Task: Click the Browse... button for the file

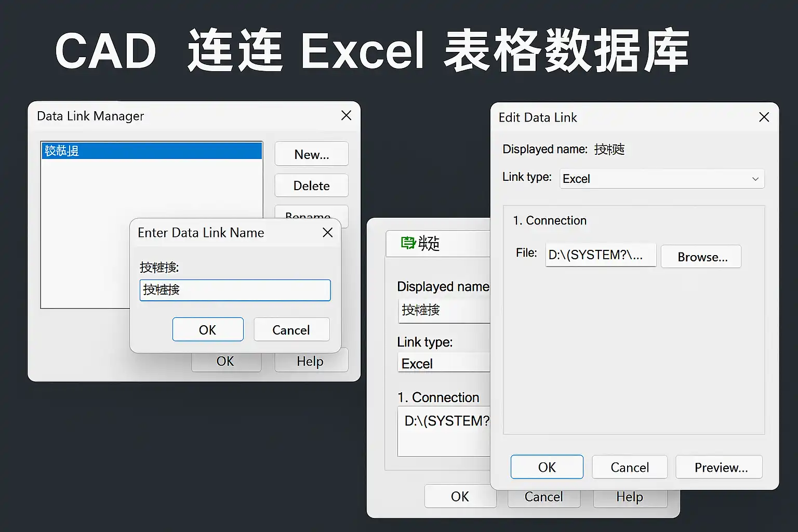Action: [x=701, y=257]
